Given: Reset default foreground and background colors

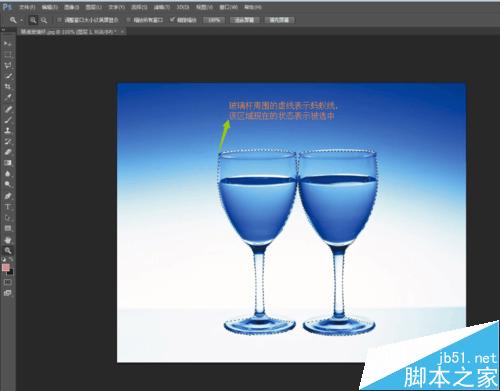Looking at the screenshot, I should click(x=4, y=259).
